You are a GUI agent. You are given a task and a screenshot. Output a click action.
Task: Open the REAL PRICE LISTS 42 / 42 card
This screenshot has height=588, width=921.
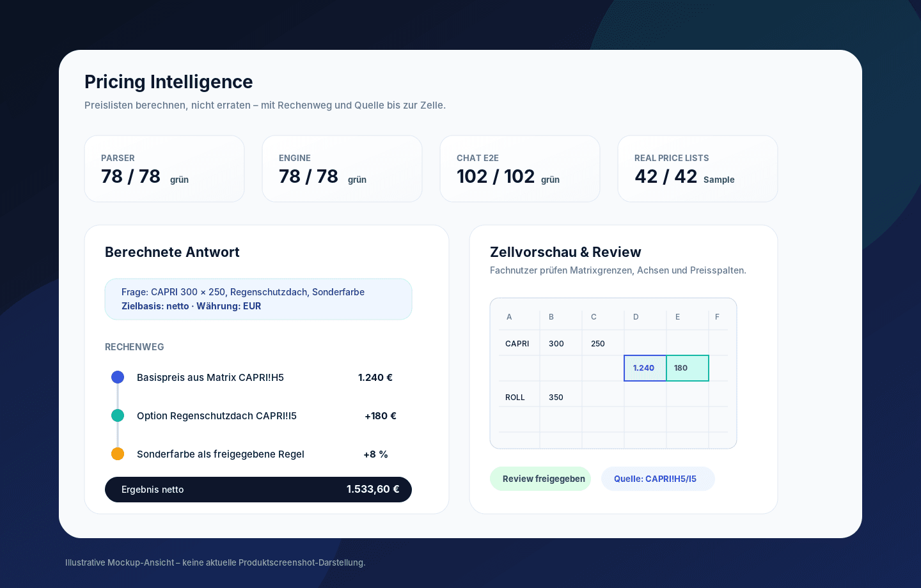tap(698, 169)
